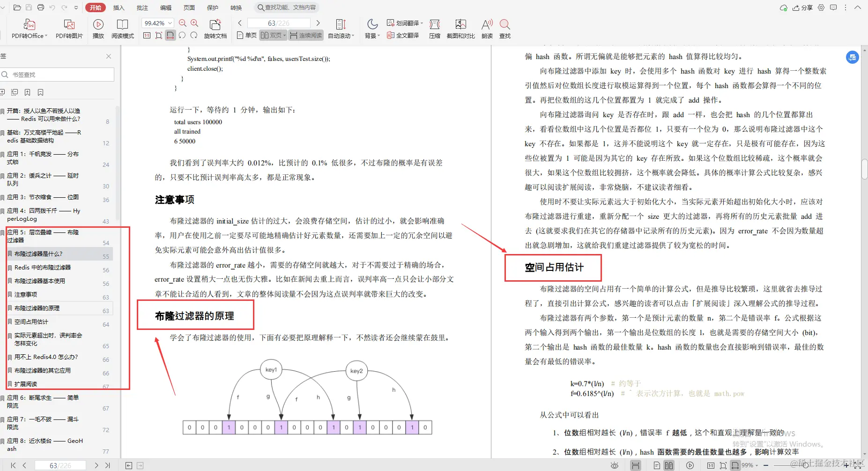Open the 批注 annotation tab
The image size is (868, 471).
(143, 7)
